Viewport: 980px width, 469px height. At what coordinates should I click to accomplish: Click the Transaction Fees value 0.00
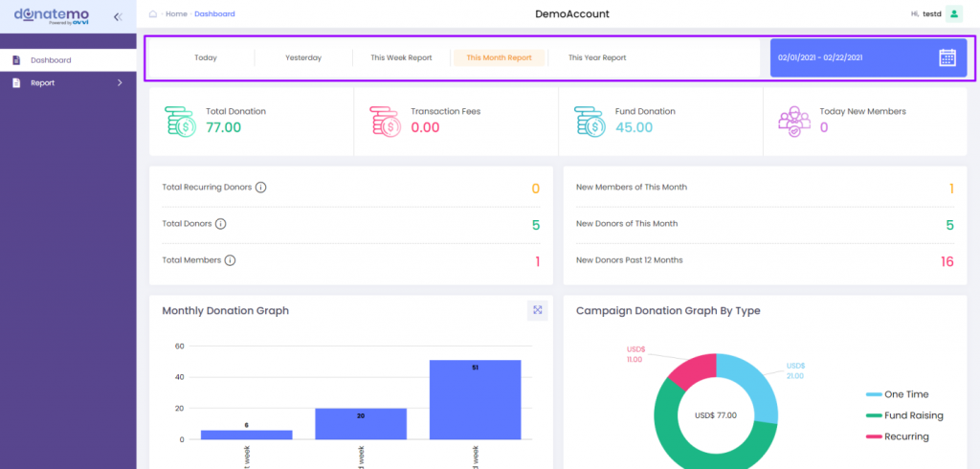(425, 127)
